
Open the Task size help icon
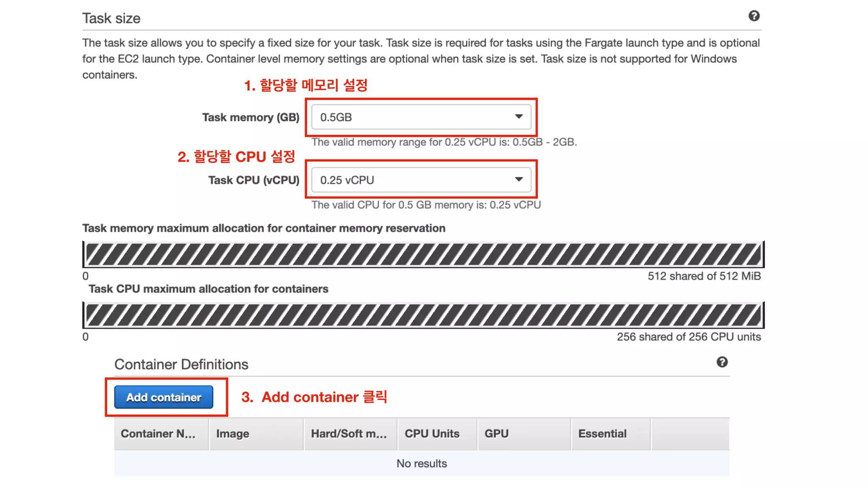coord(754,16)
